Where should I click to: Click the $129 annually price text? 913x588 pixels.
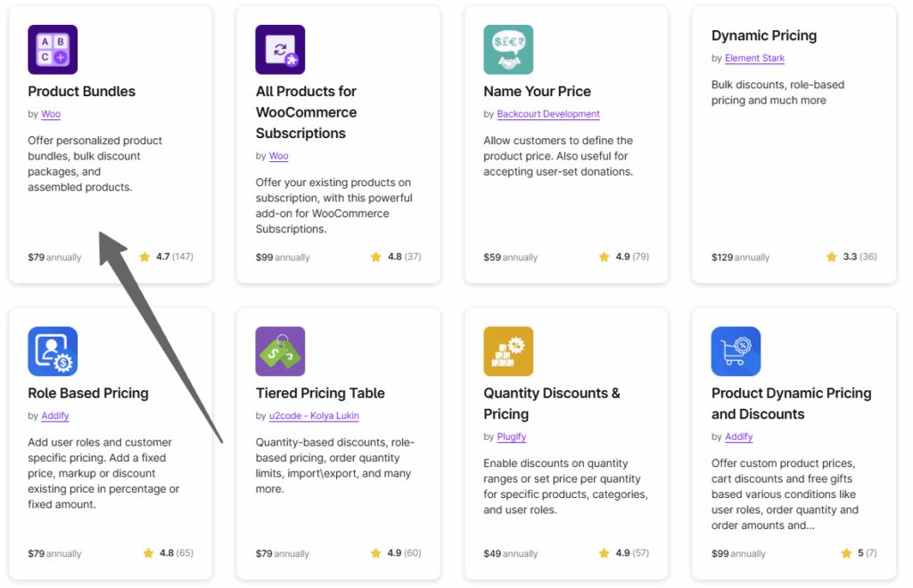click(x=740, y=257)
